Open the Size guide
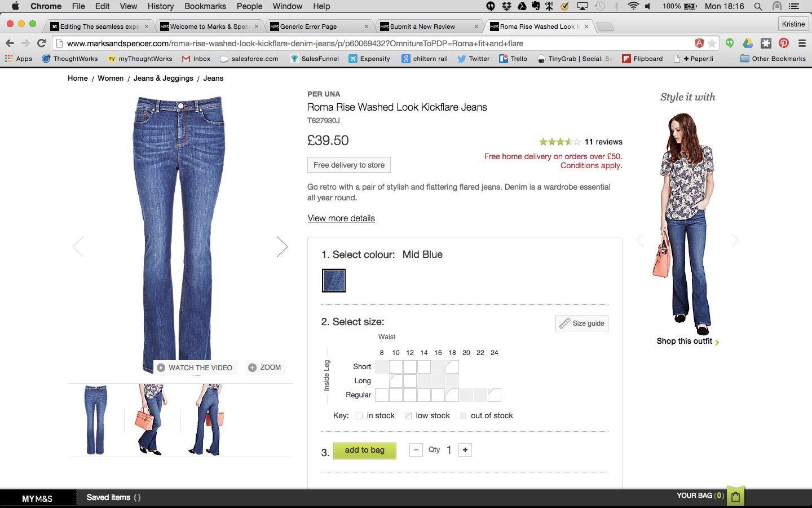This screenshot has height=508, width=812. 582,323
